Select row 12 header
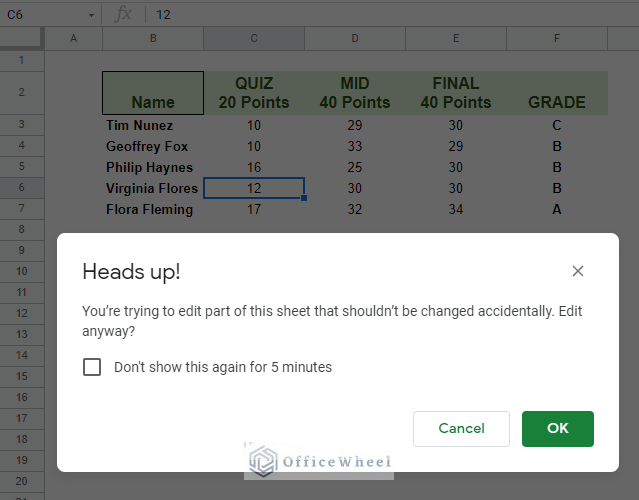Image resolution: width=639 pixels, height=500 pixels. 22,313
